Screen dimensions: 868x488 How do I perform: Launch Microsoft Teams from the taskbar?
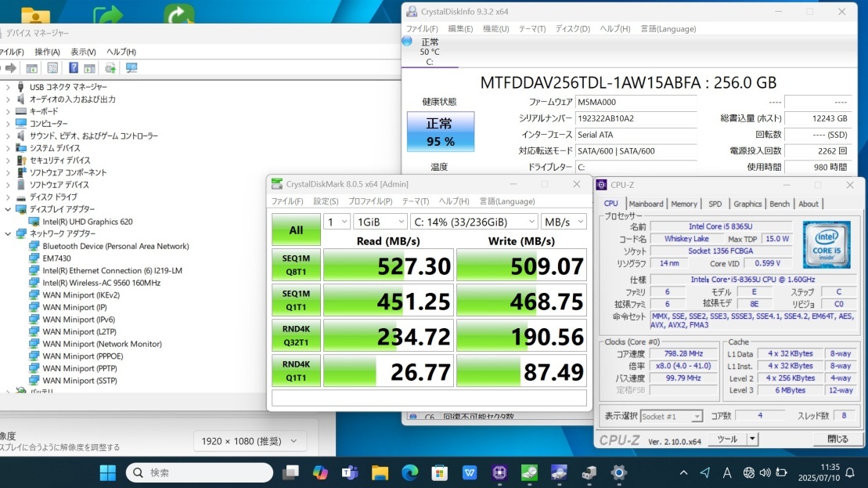[350, 472]
